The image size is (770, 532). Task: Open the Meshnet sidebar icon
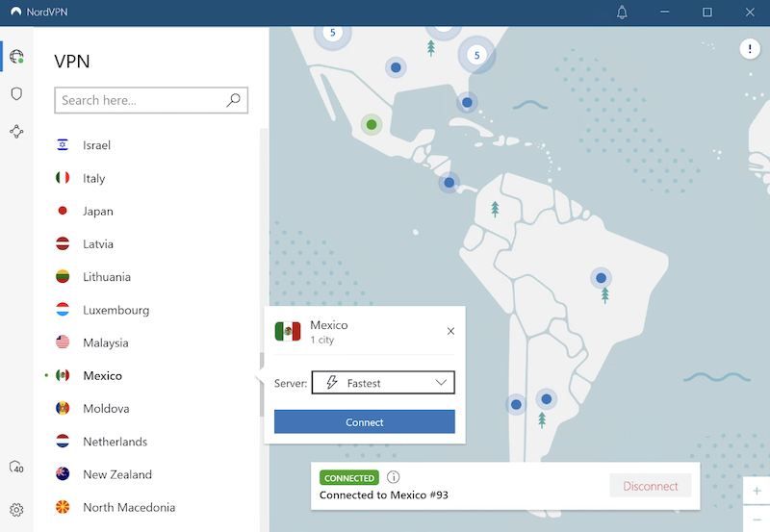click(16, 132)
